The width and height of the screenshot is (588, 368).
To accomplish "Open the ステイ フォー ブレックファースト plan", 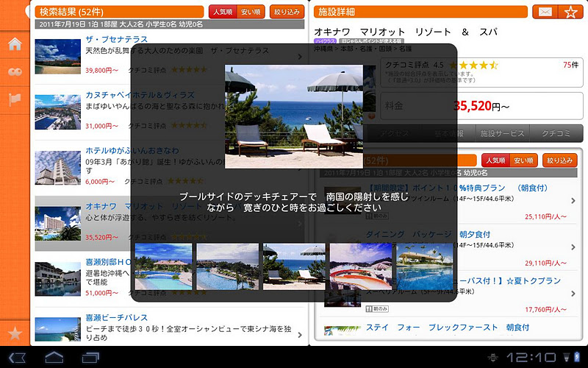I will 448,328.
